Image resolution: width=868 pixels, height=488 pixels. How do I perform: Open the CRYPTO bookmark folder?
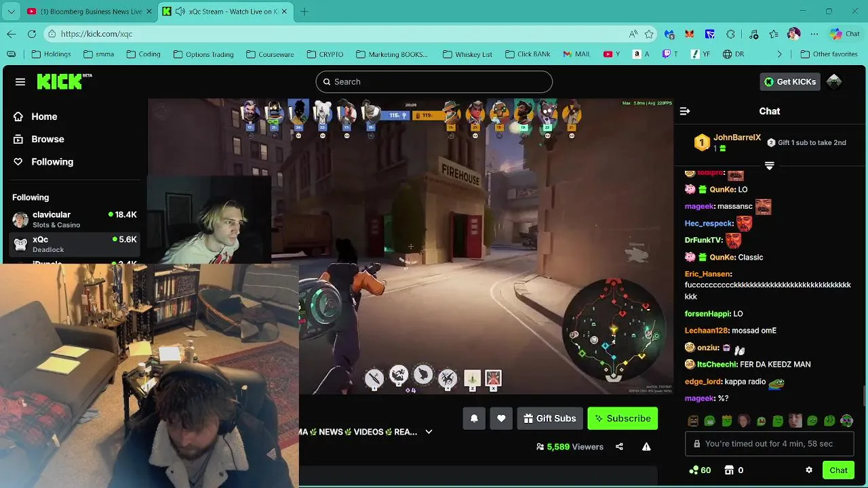point(325,54)
